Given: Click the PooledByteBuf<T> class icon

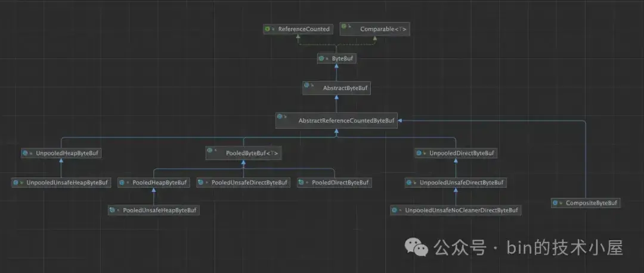Looking at the screenshot, I should (x=210, y=150).
